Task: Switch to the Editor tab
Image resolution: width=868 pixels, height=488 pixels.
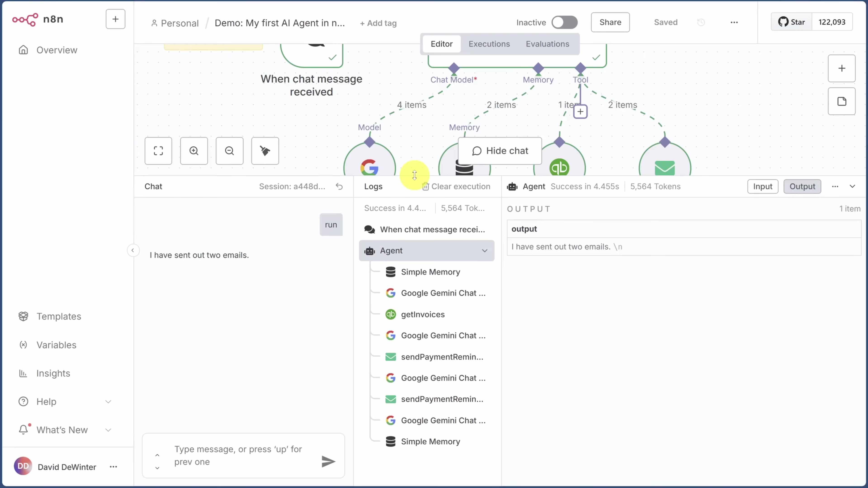Action: 441,44
